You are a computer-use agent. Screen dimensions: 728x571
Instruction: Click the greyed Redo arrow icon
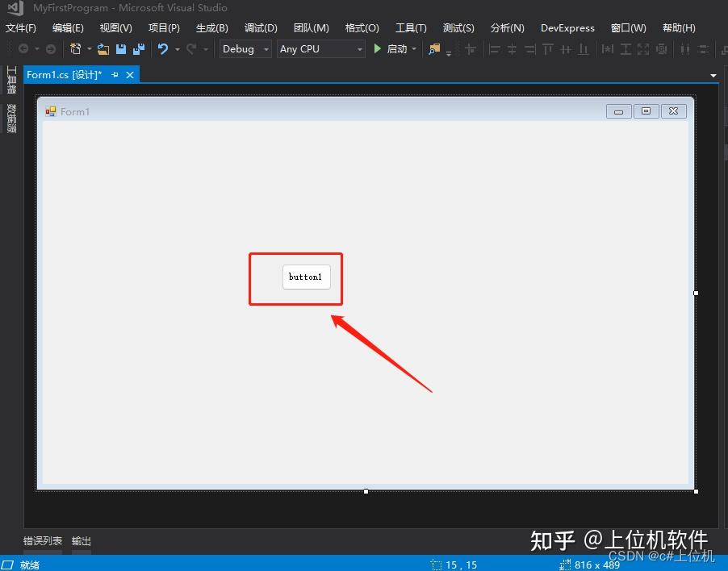tap(191, 48)
